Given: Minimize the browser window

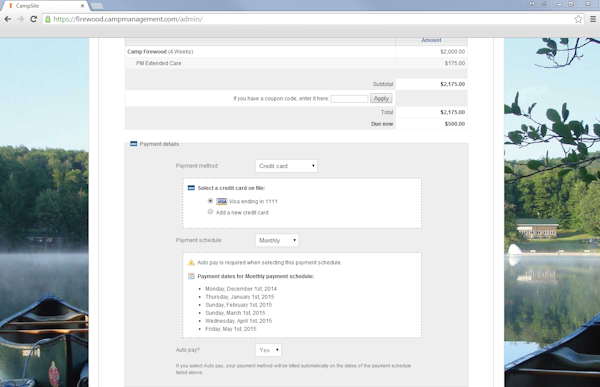Looking at the screenshot, I should pyautogui.click(x=559, y=4).
